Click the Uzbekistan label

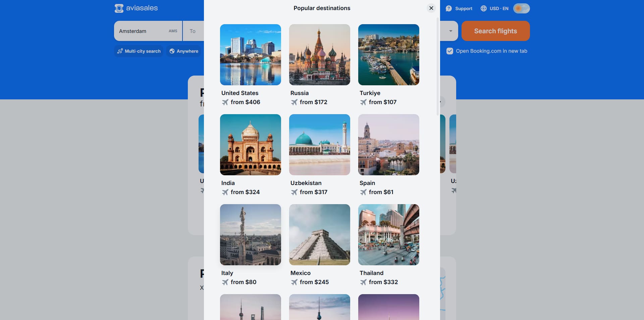[x=306, y=183]
